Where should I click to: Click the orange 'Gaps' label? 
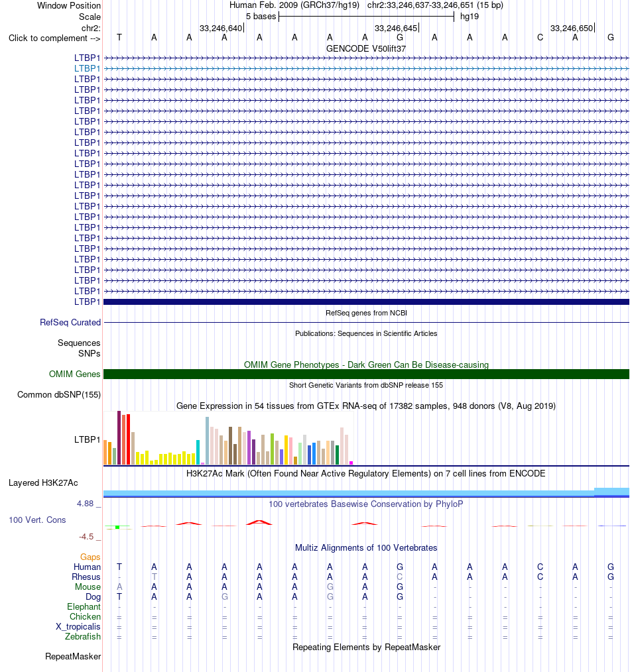pos(90,557)
